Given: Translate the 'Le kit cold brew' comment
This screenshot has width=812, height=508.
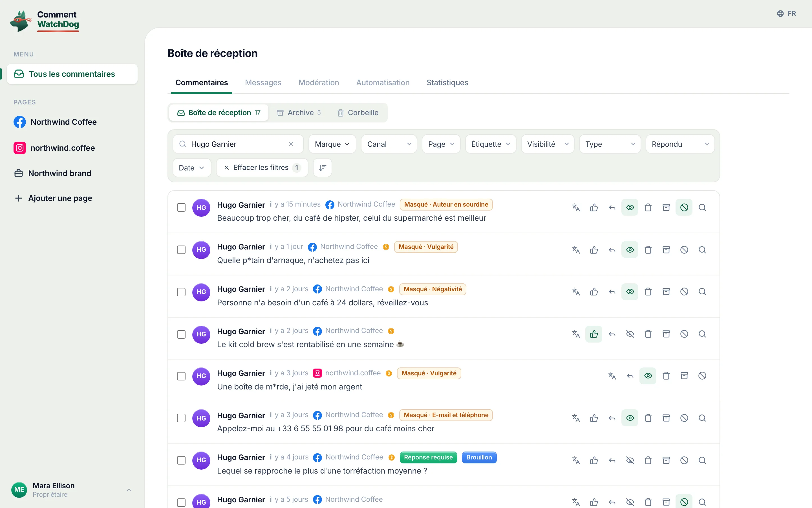Looking at the screenshot, I should pyautogui.click(x=576, y=334).
